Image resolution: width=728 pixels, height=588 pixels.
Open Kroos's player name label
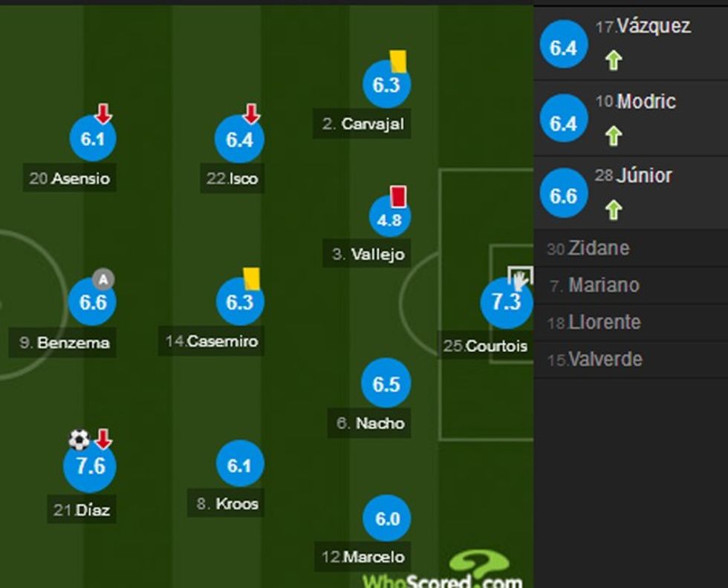point(228,504)
